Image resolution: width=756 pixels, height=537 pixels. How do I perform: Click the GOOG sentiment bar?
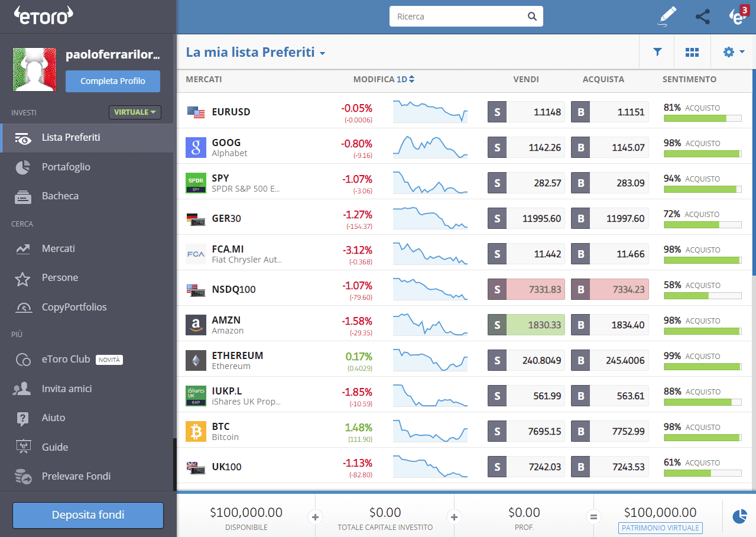[x=702, y=154]
